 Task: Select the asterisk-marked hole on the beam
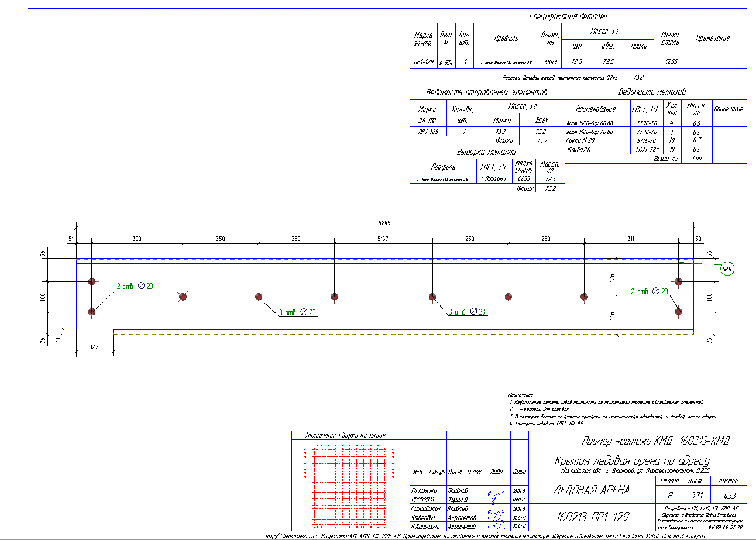click(183, 297)
